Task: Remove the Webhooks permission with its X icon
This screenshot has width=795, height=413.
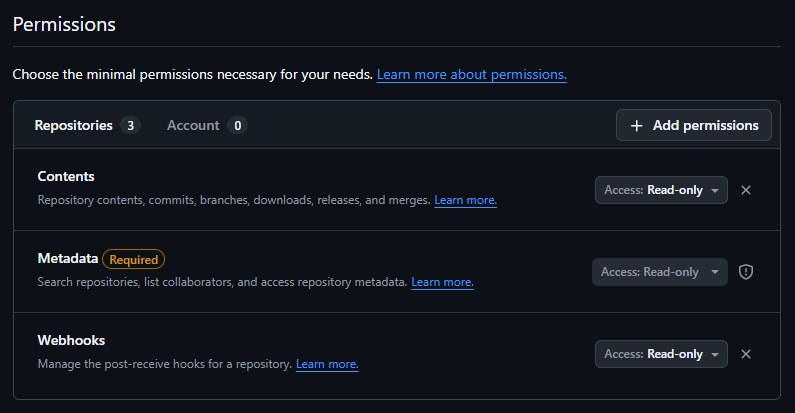Action: pyautogui.click(x=746, y=354)
